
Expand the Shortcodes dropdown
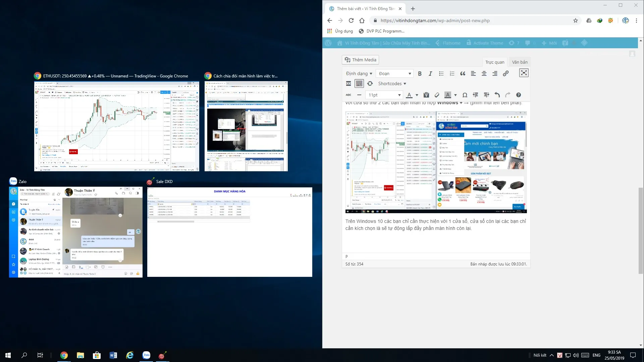coord(392,83)
